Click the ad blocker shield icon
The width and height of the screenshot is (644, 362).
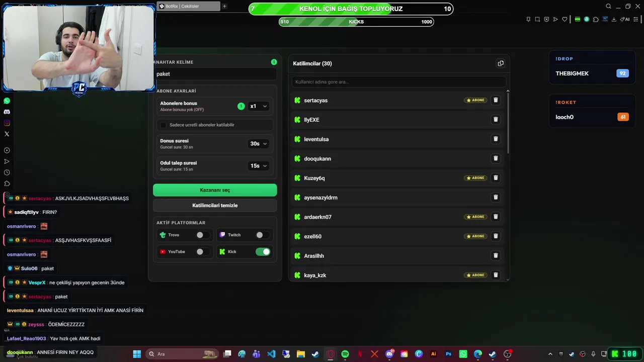point(546,19)
